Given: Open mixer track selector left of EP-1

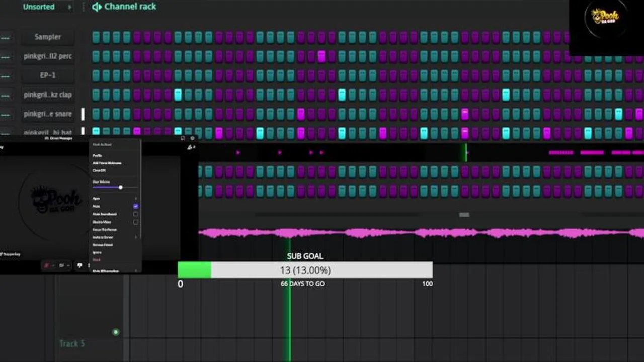Looking at the screenshot, I should point(6,76).
